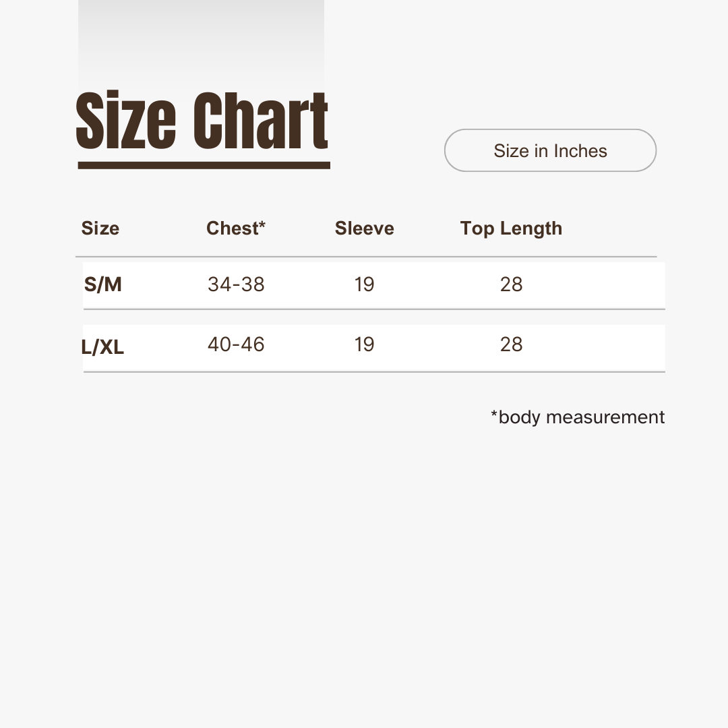Select the brown underline bar below the title
The width and height of the screenshot is (728, 728).
click(x=204, y=165)
